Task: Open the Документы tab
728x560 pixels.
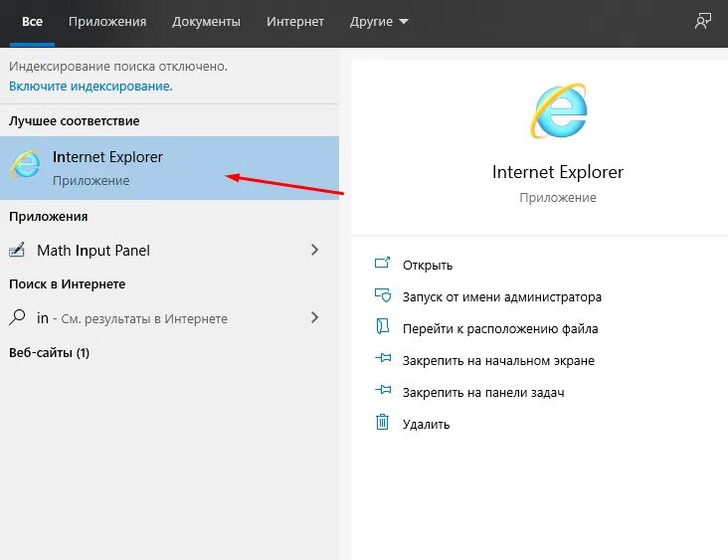Action: (x=206, y=22)
